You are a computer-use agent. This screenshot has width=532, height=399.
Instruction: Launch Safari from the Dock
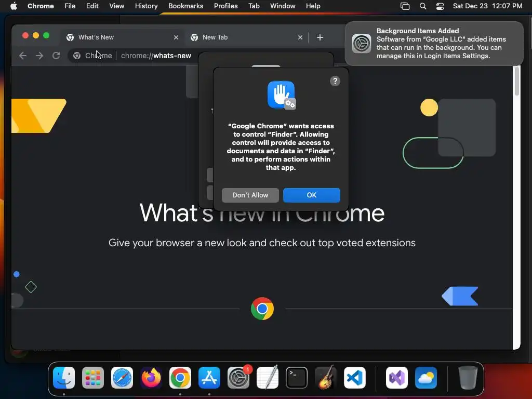122,378
